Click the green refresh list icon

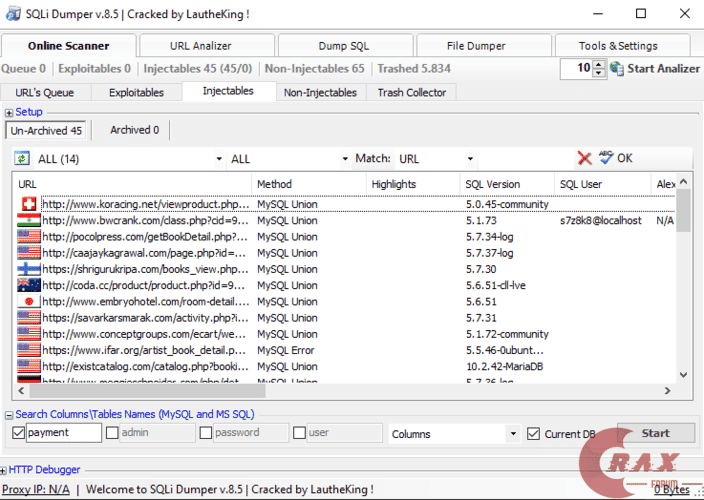[x=22, y=158]
